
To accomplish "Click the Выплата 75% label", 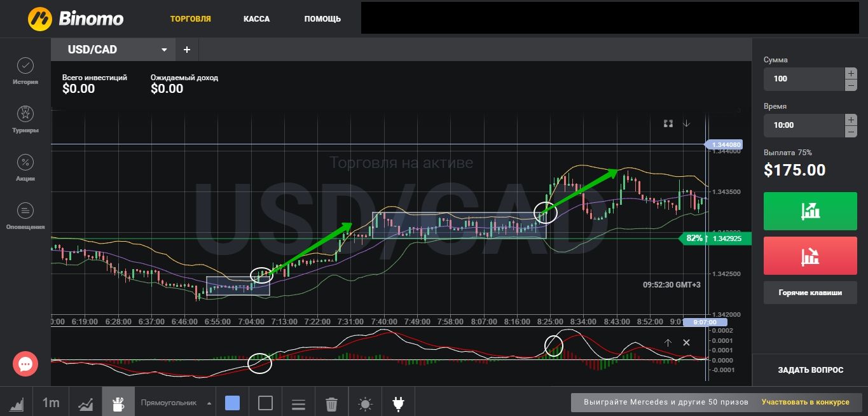I will tap(788, 153).
